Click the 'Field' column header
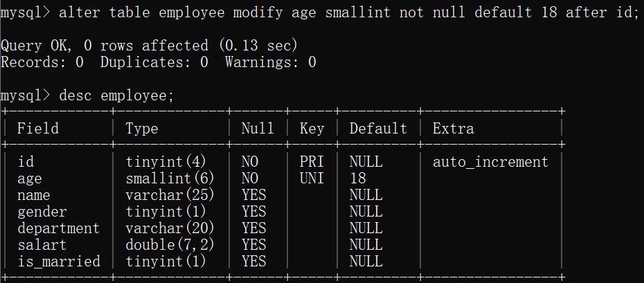The width and height of the screenshot is (644, 283). (x=38, y=129)
